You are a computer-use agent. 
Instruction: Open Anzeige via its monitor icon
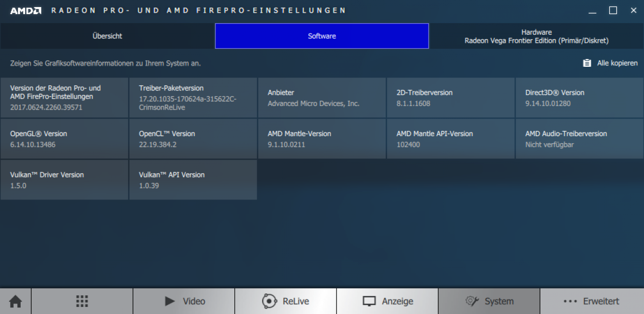(x=369, y=301)
